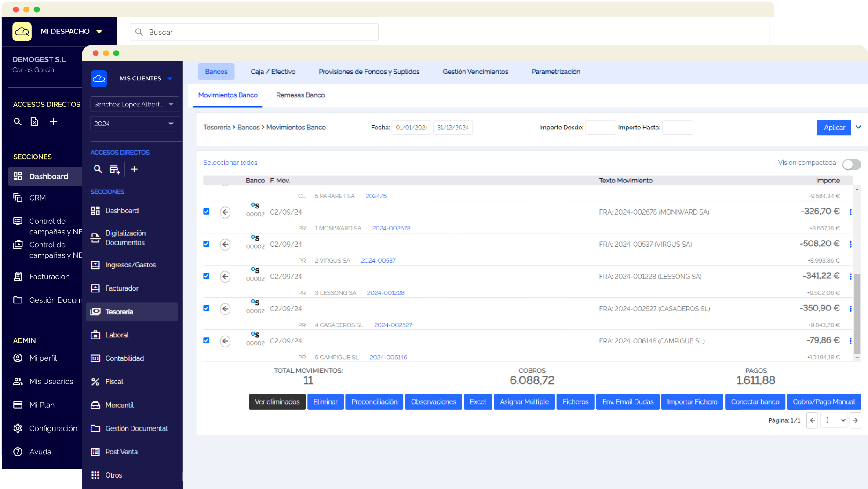Click Importe Desde input field
The height and width of the screenshot is (489, 868).
[x=600, y=128]
